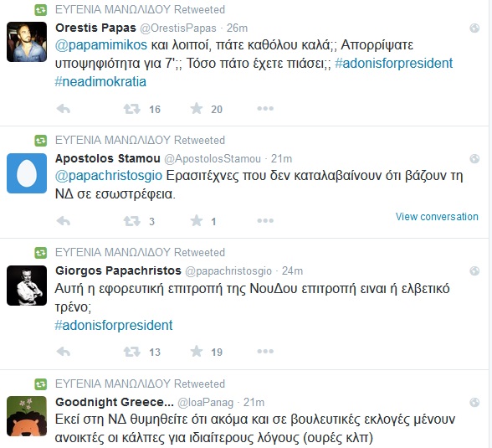This screenshot has width=492, height=448.
Task: Open more options on Orestis Papas tweet
Action: tap(265, 109)
